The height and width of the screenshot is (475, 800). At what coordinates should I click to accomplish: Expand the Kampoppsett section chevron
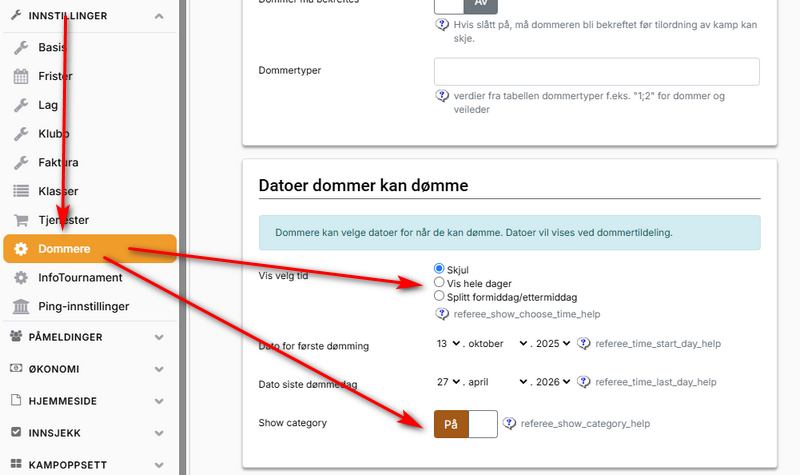click(159, 465)
